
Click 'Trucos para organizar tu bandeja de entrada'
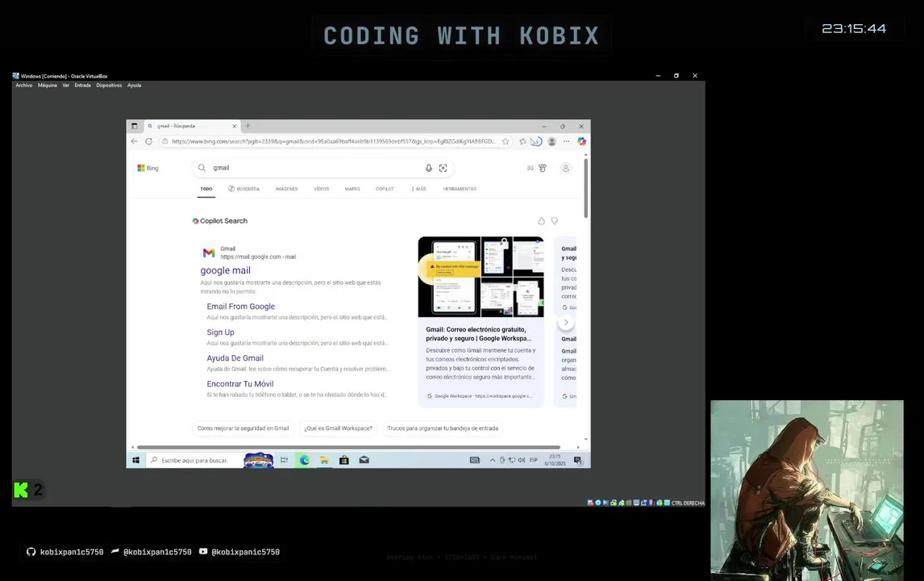pos(443,428)
